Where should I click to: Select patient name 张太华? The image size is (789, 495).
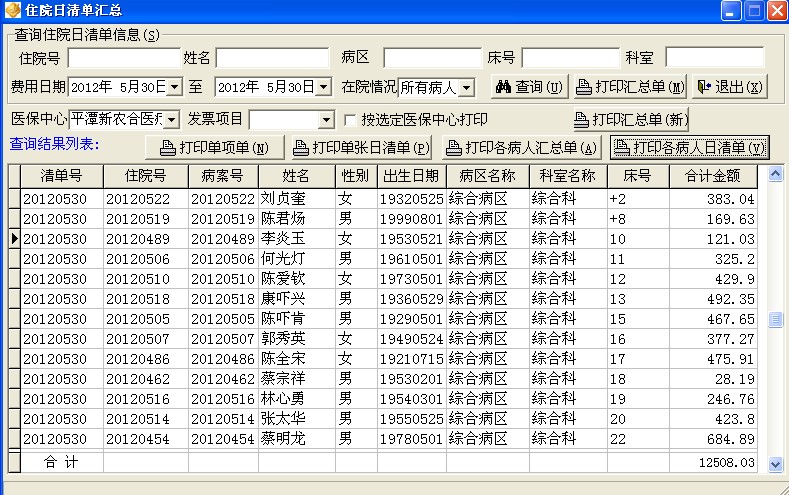point(283,419)
